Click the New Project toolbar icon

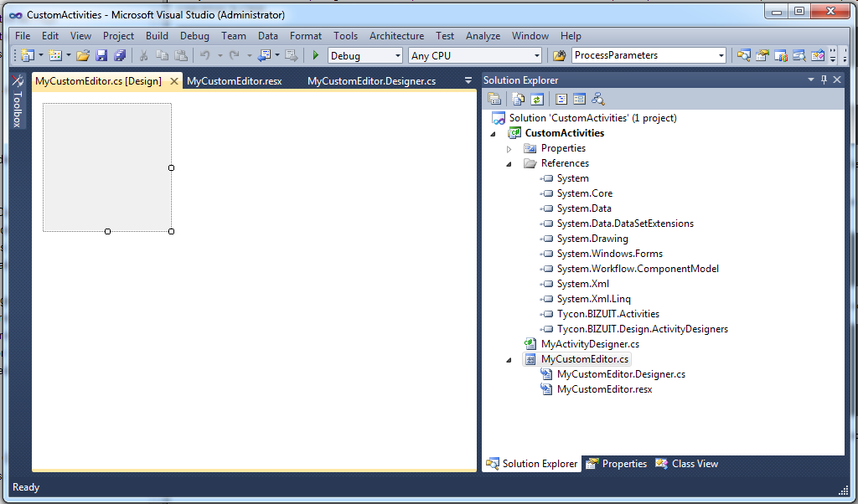[28, 55]
